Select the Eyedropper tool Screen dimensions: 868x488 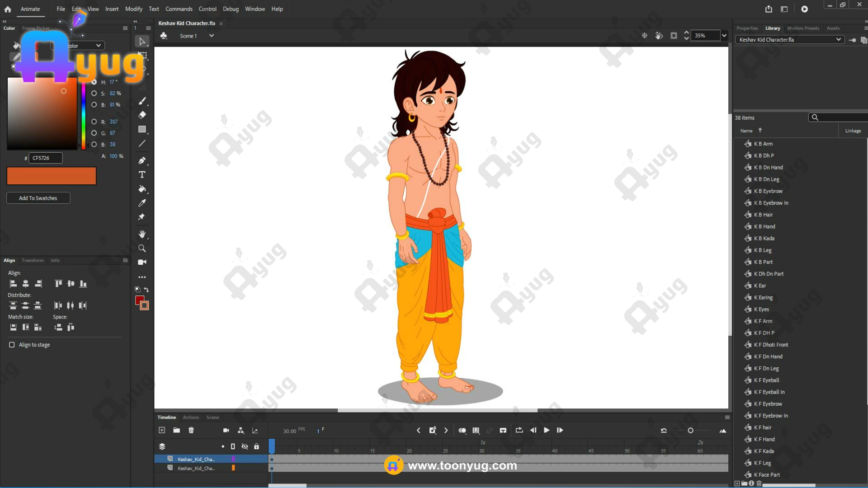click(x=142, y=203)
